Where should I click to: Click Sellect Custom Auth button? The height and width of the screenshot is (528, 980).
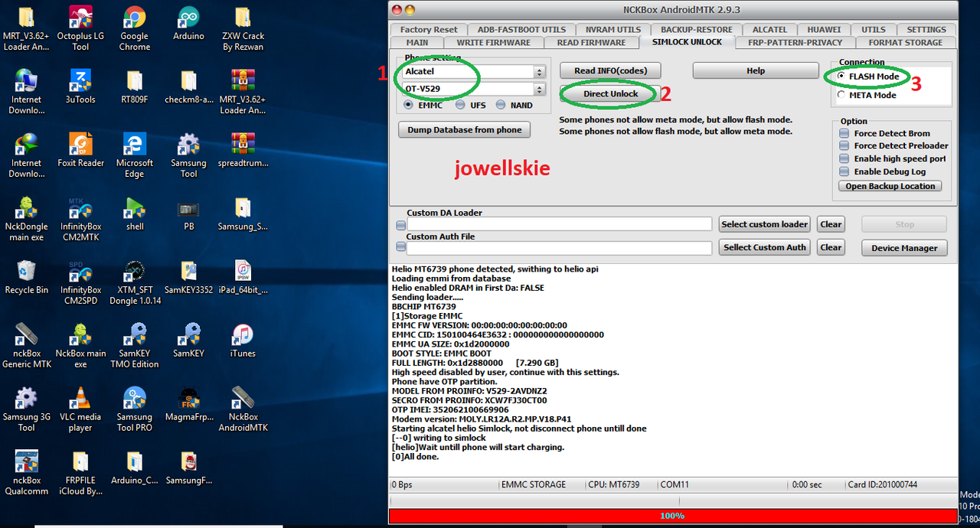coord(764,247)
